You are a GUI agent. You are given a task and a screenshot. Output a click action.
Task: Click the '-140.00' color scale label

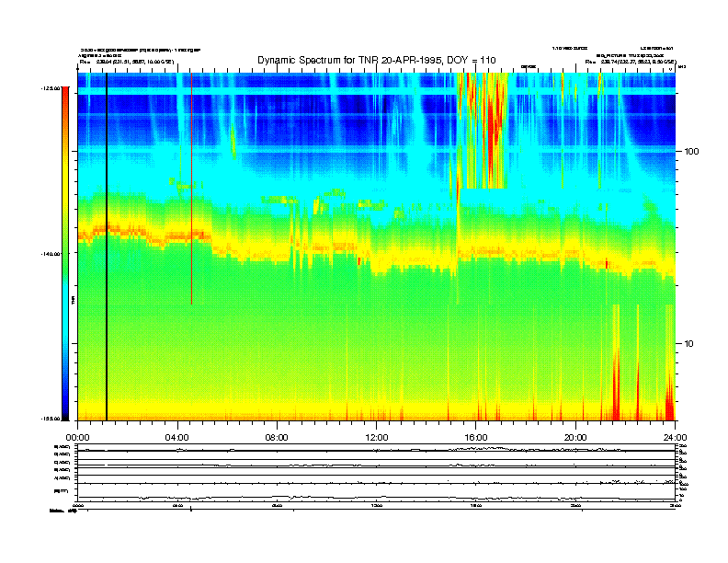(51, 254)
